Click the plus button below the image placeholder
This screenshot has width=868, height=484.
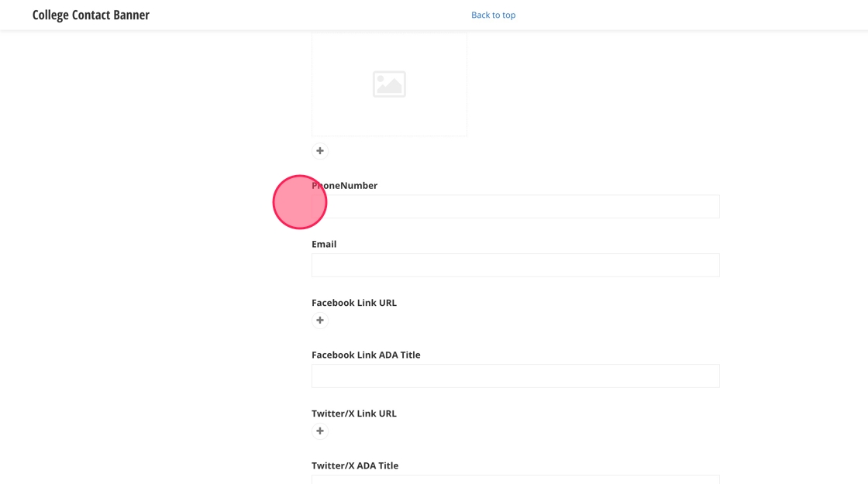pyautogui.click(x=320, y=151)
